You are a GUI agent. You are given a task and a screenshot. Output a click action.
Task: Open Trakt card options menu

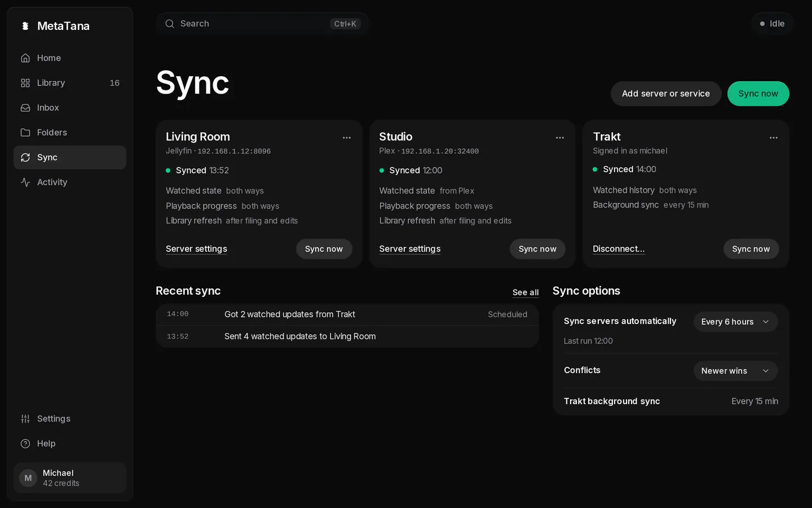(774, 138)
